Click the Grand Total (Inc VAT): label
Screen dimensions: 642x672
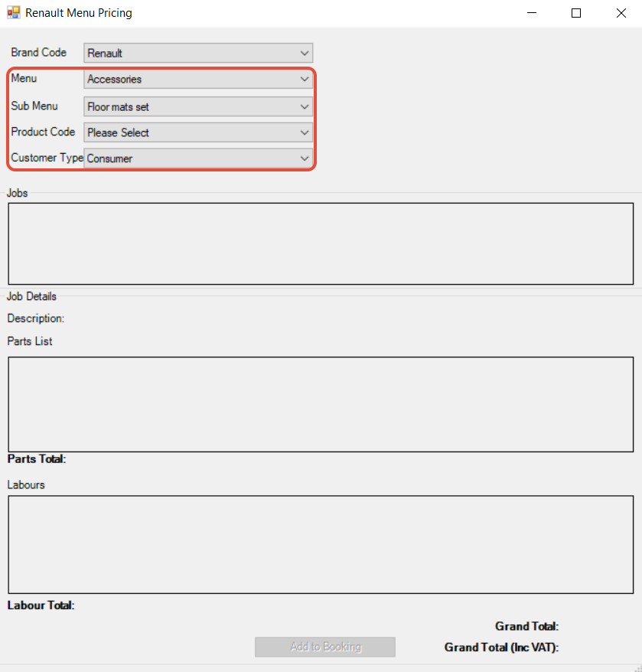click(x=501, y=648)
